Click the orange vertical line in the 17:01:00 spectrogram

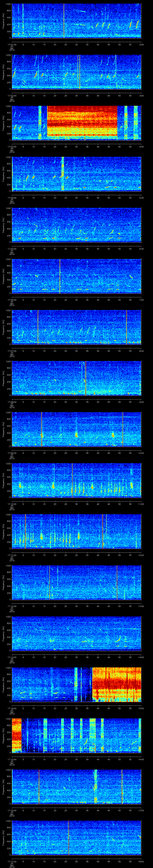coord(64,21)
